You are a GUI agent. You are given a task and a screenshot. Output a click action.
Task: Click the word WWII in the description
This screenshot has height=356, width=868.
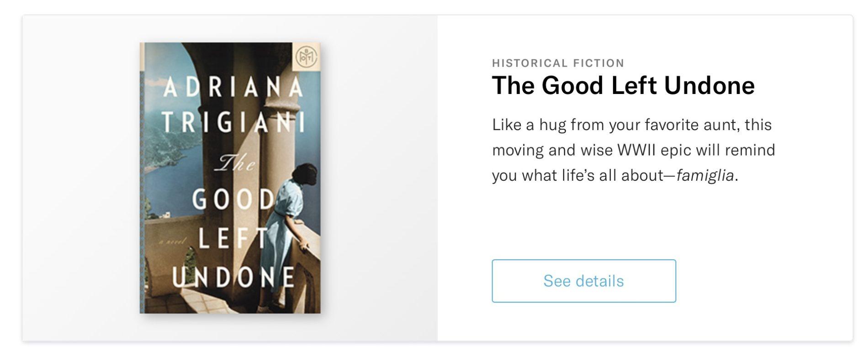coord(636,150)
